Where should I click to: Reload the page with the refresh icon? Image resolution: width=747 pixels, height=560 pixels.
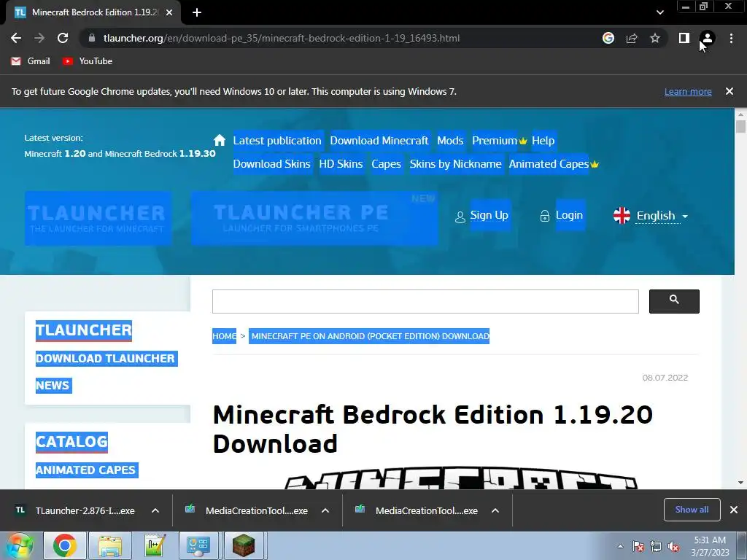(x=63, y=38)
